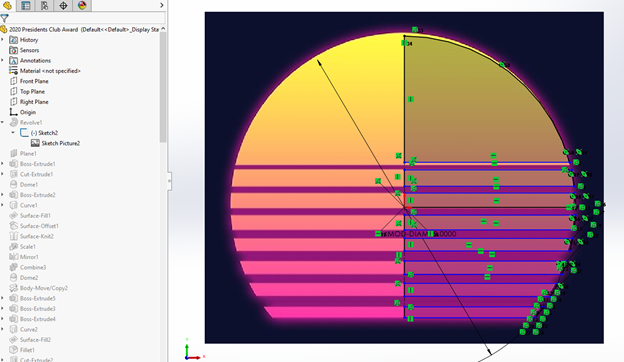624x362 pixels.
Task: Select the DimXpertManager crosshair tab icon
Action: pos(63,5)
